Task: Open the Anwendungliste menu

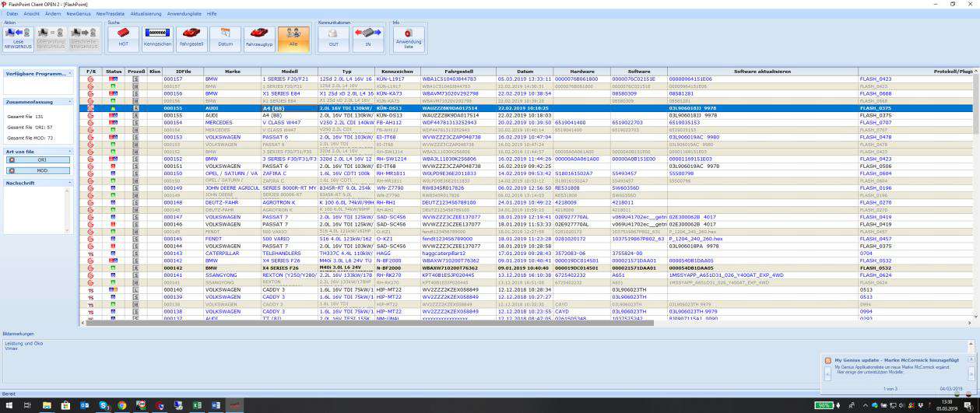Action: [x=185, y=15]
